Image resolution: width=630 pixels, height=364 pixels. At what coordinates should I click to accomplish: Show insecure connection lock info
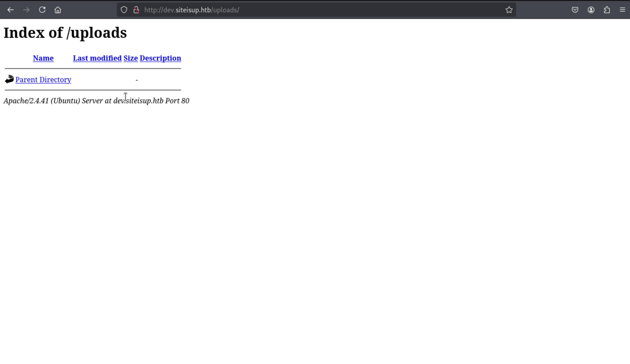click(x=136, y=10)
